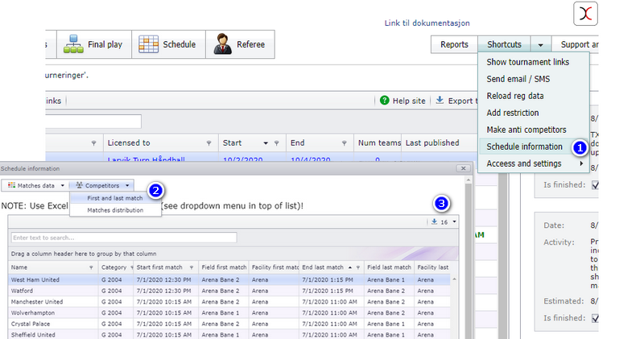
Task: Expand the arrow button beside Shortcuts
Action: coord(540,44)
